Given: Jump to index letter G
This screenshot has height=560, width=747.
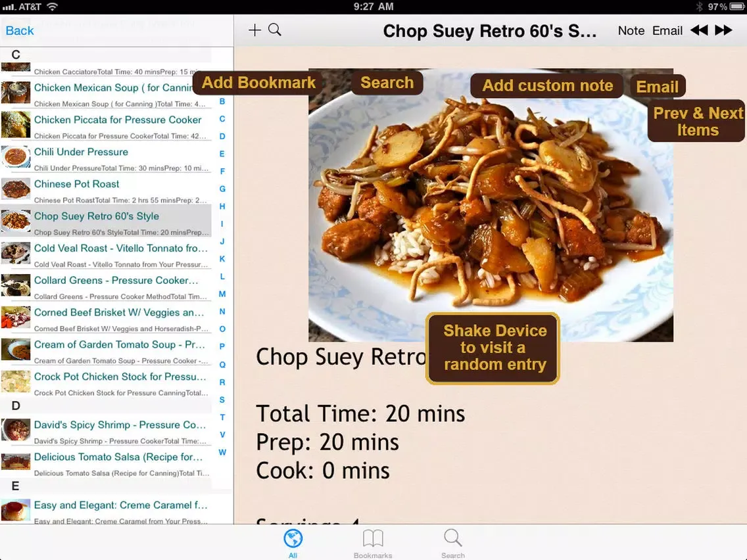Looking at the screenshot, I should point(222,189).
